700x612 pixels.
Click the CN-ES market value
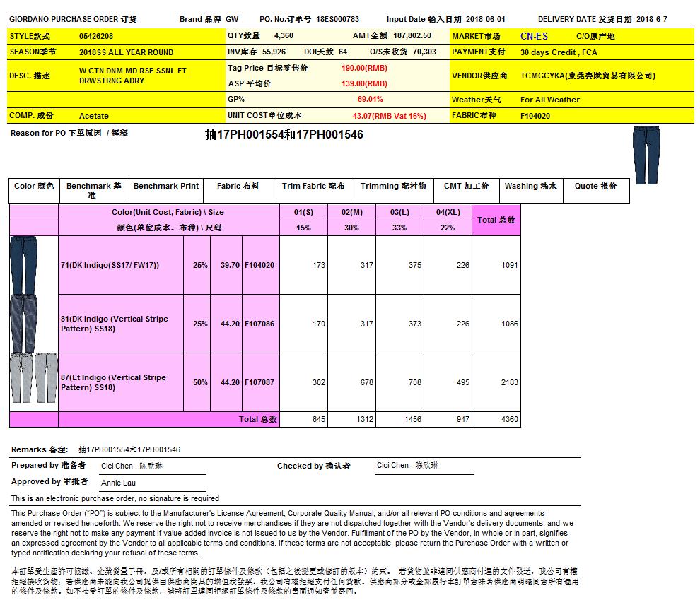pyautogui.click(x=533, y=35)
